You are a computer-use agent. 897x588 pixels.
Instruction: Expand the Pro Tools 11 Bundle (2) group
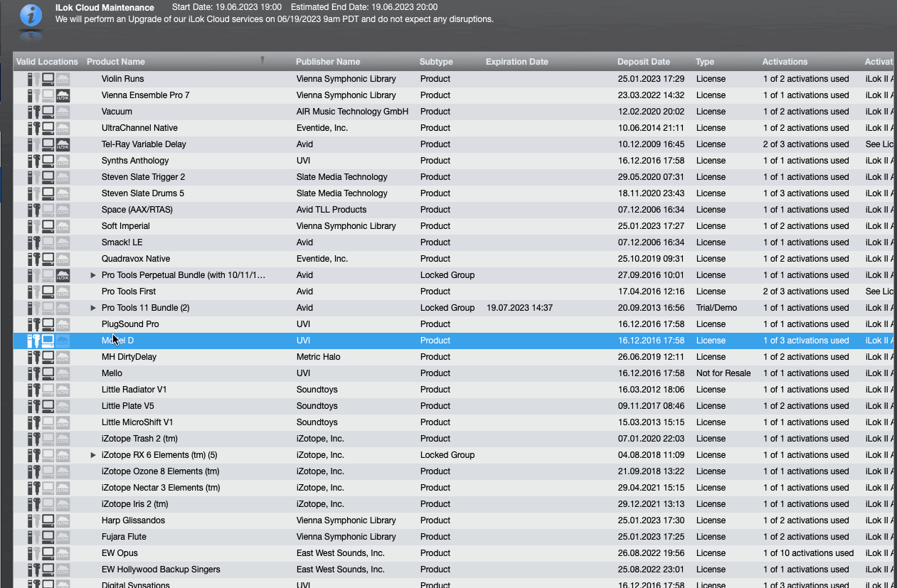[93, 308]
